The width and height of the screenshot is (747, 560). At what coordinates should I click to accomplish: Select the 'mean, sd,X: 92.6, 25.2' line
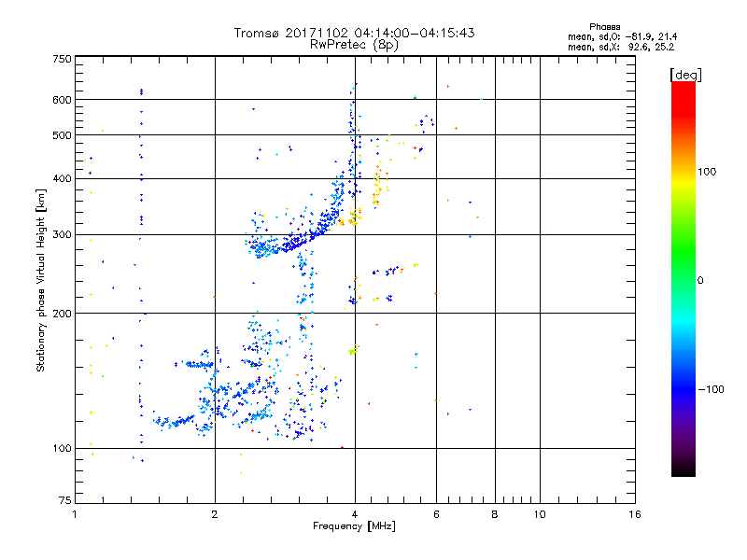621,47
